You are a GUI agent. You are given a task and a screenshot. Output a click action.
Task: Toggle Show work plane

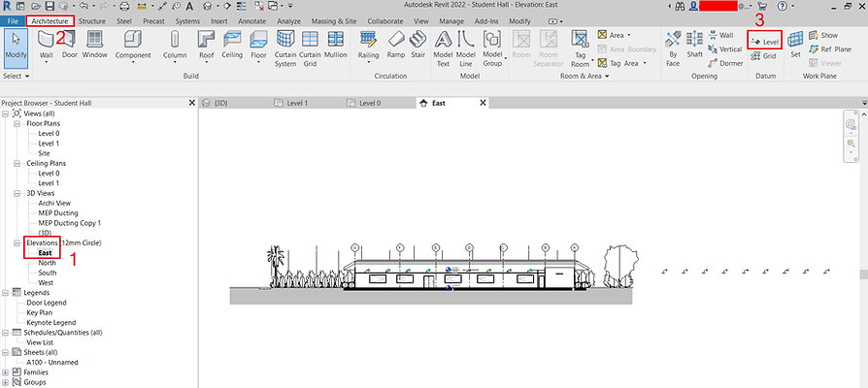(823, 35)
